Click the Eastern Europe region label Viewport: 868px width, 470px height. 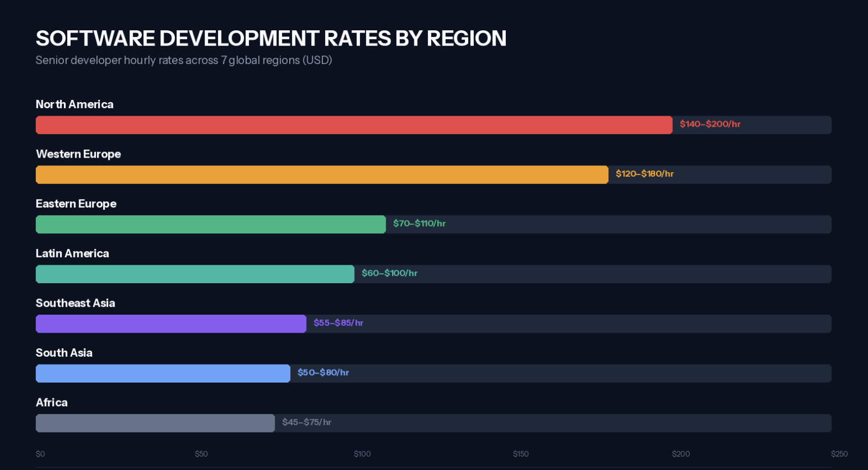[76, 204]
